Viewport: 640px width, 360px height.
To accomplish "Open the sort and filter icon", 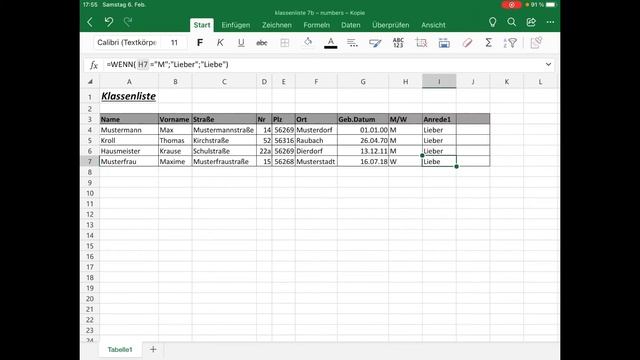I will [510, 42].
